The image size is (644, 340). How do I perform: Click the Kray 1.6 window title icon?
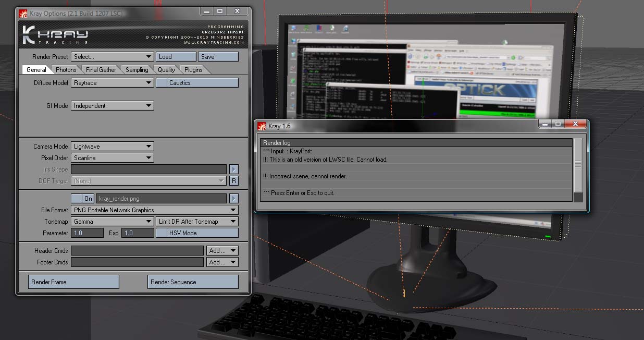pyautogui.click(x=262, y=126)
